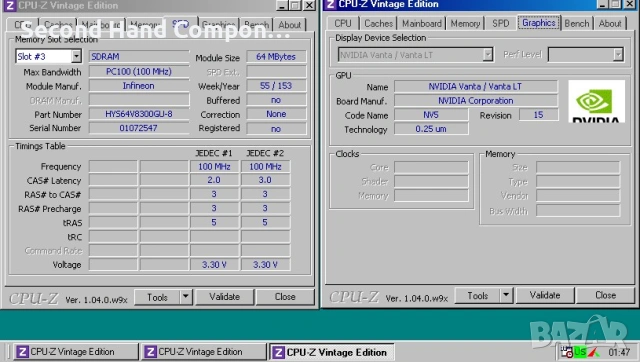
Task: Click Tools button in left CPU-Z window
Action: click(x=157, y=297)
